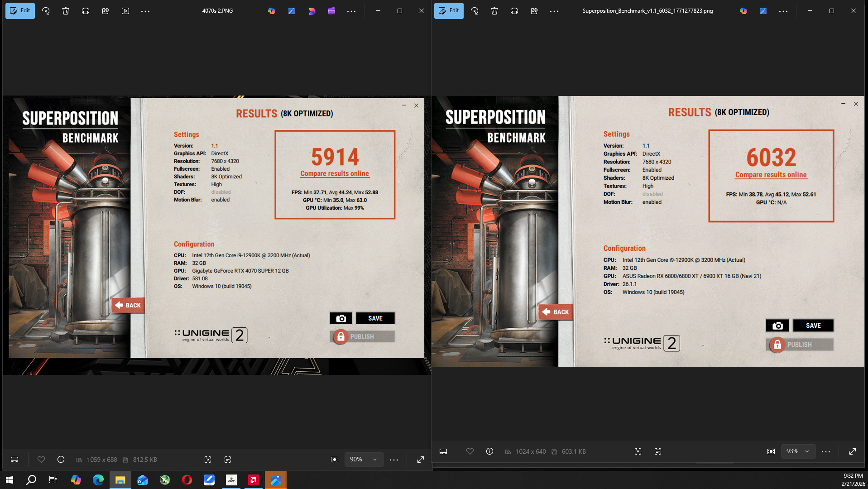This screenshot has width=868, height=489.
Task: Start slideshow in the 4070s 2.PNG window
Action: click(x=125, y=11)
